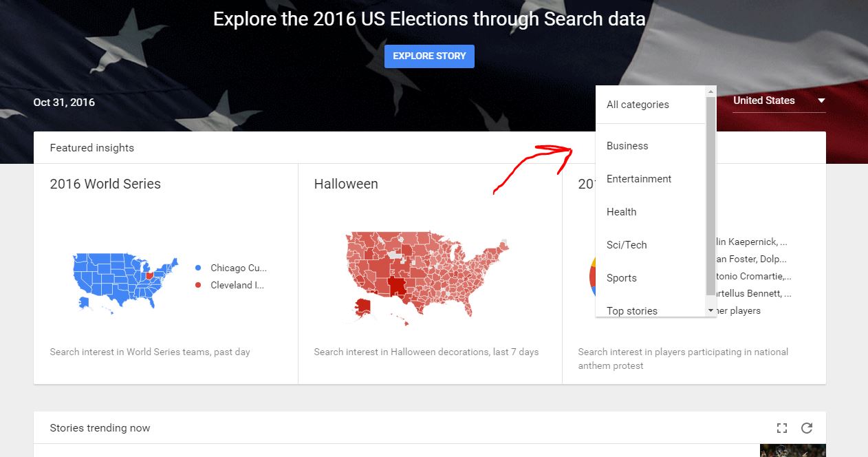Click the scroll-down arrow of the category list
This screenshot has width=868, height=457.
(x=711, y=311)
